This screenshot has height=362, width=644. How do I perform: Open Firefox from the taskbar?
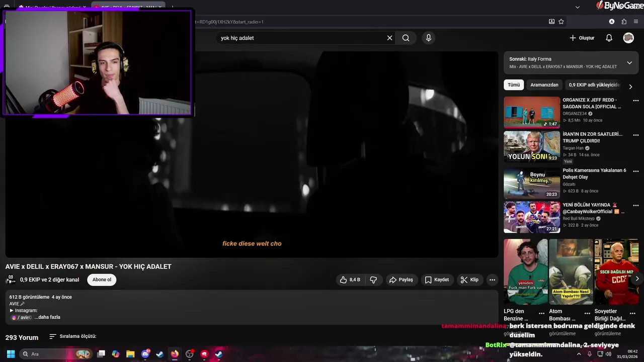(x=175, y=354)
